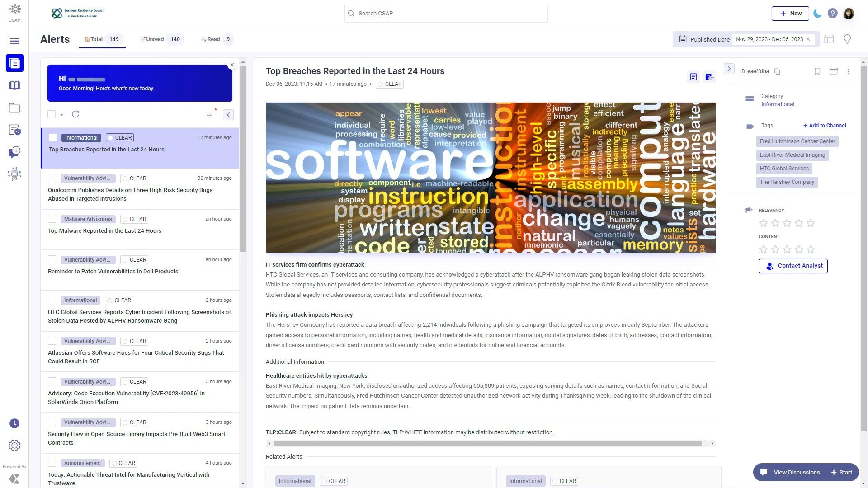Collapse the alerts list panel with the chevron
The height and width of the screenshot is (488, 868).
228,115
